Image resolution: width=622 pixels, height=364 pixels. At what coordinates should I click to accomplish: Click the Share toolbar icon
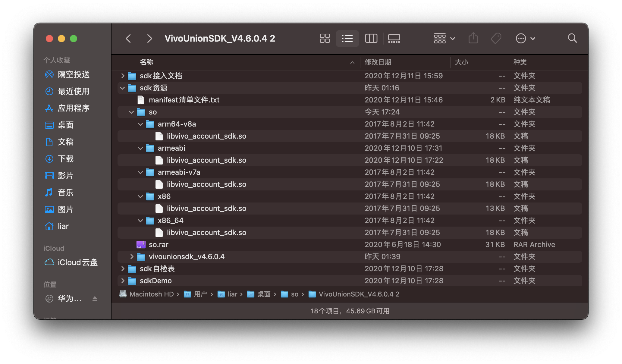coord(473,39)
